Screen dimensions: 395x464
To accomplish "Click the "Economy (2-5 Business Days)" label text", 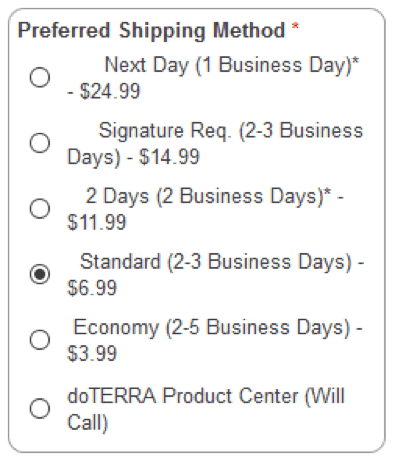I will click(x=212, y=327).
